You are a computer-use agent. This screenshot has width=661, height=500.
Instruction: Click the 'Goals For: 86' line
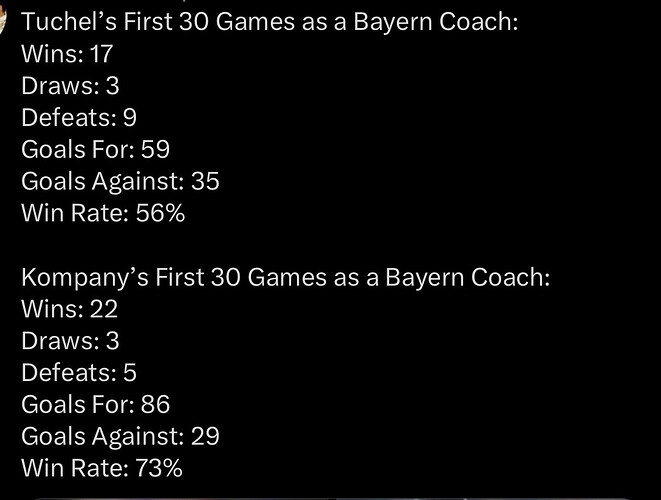coord(95,404)
